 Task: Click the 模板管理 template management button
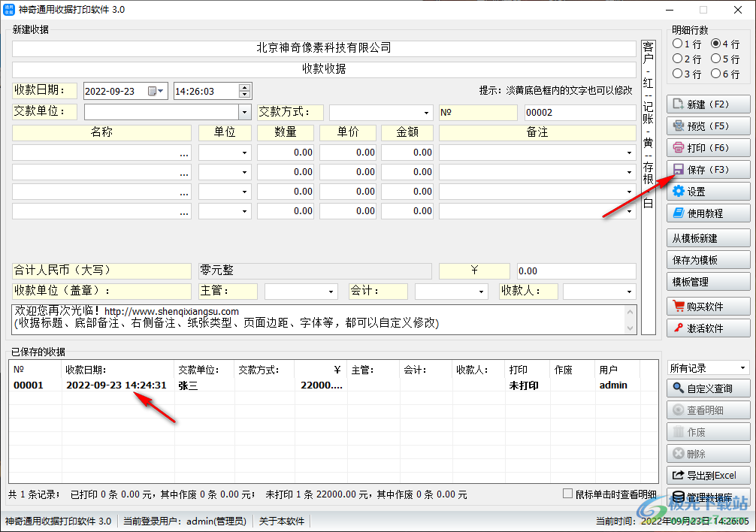[x=708, y=282]
